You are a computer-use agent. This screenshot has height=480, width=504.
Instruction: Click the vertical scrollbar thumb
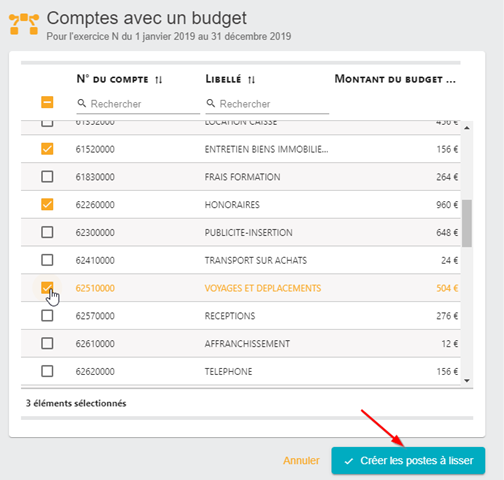click(467, 223)
